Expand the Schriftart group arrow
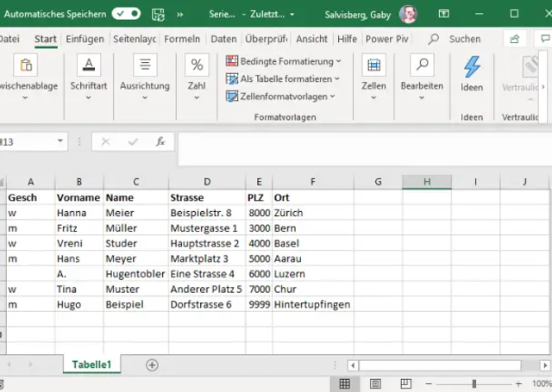The height and width of the screenshot is (392, 552). point(88,97)
